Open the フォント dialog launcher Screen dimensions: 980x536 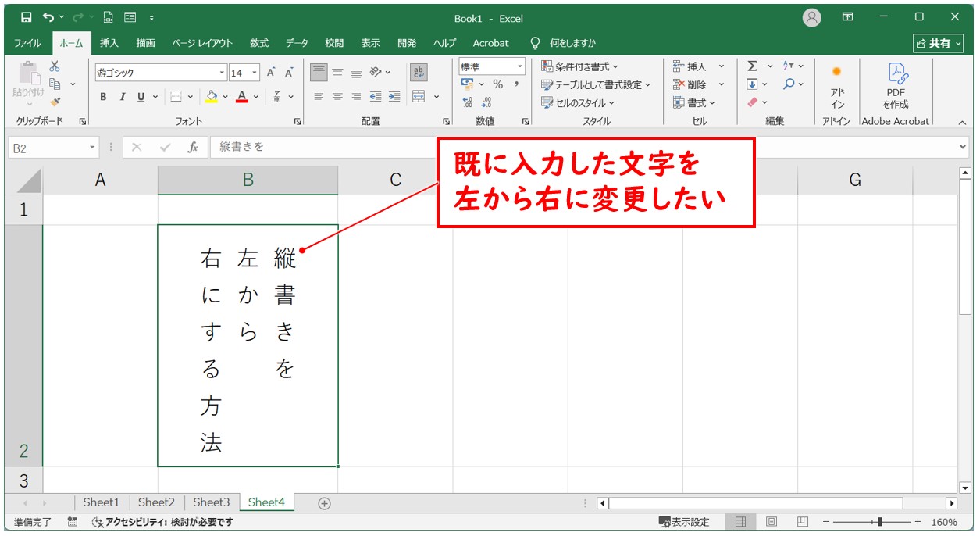click(x=298, y=122)
